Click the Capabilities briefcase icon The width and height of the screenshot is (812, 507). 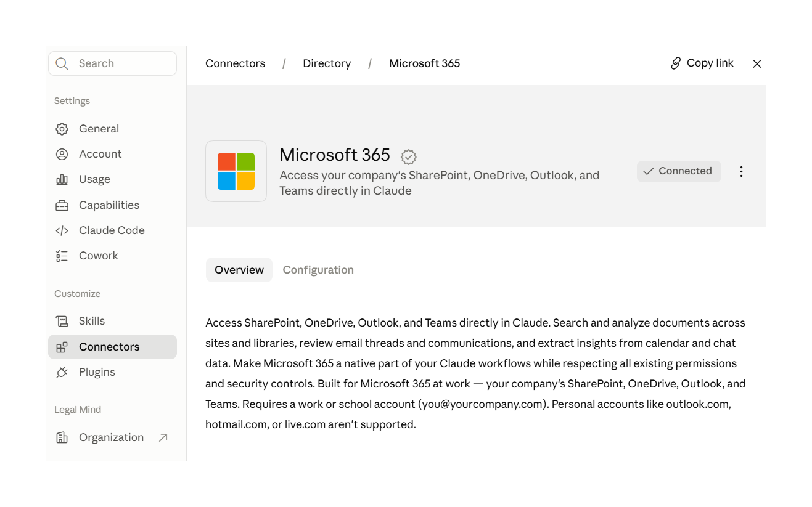[62, 205]
